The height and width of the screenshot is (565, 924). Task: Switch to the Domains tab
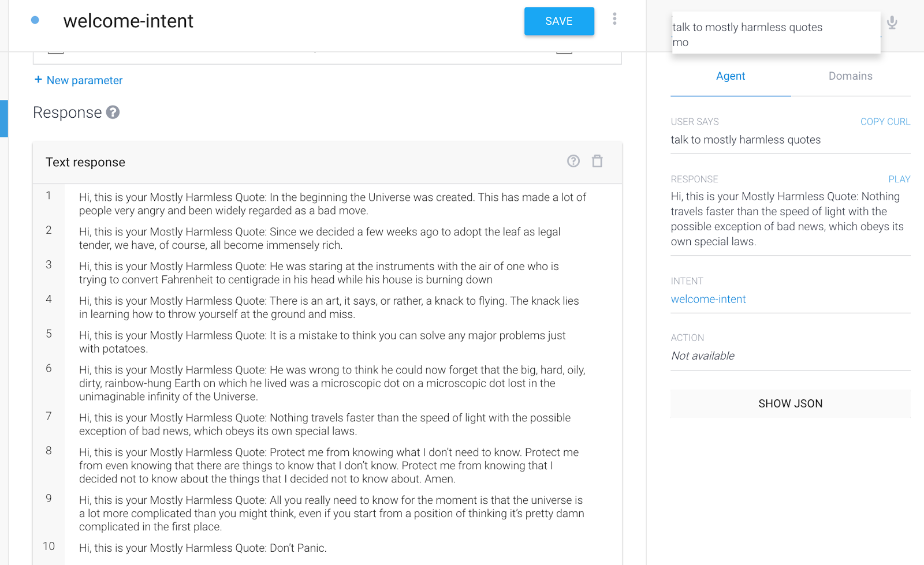click(850, 76)
